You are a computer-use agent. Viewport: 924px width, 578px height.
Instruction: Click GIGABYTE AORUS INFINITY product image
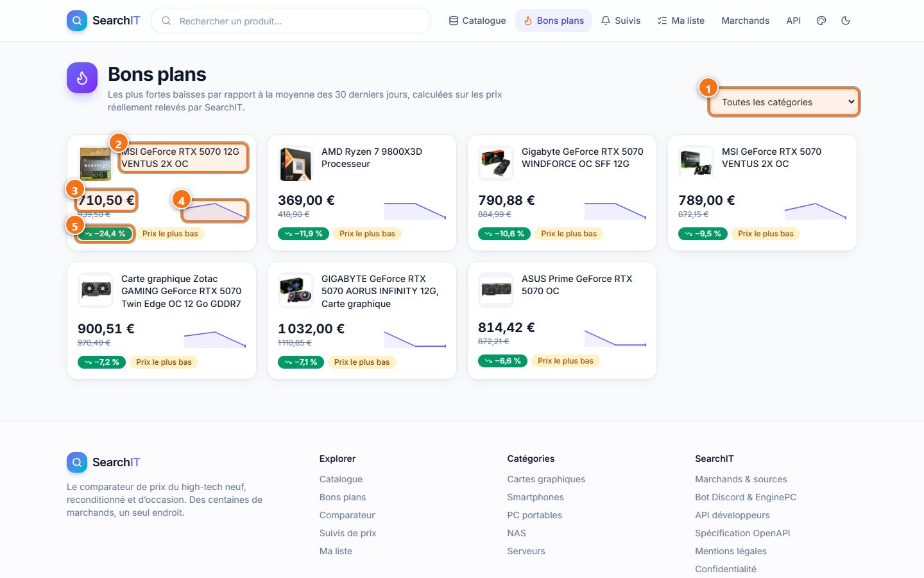tap(295, 290)
